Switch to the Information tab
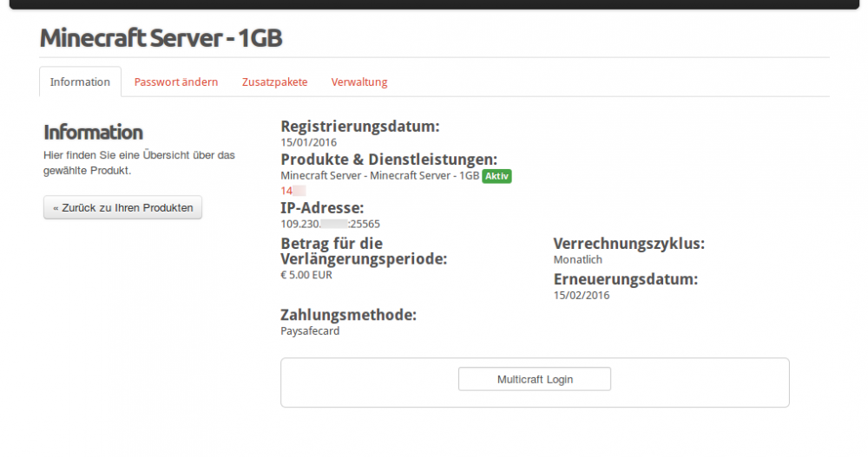Screen dimensions: 868x457 [x=80, y=82]
